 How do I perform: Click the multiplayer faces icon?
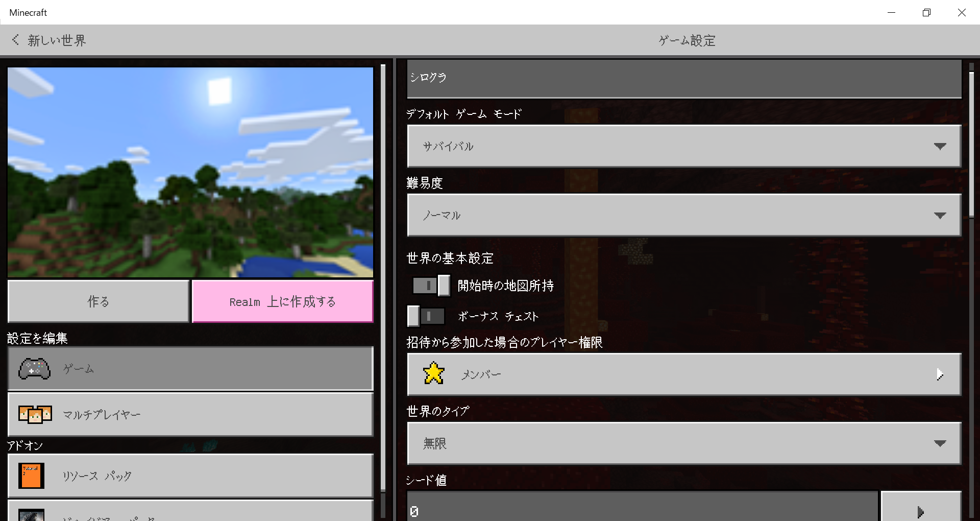click(35, 415)
